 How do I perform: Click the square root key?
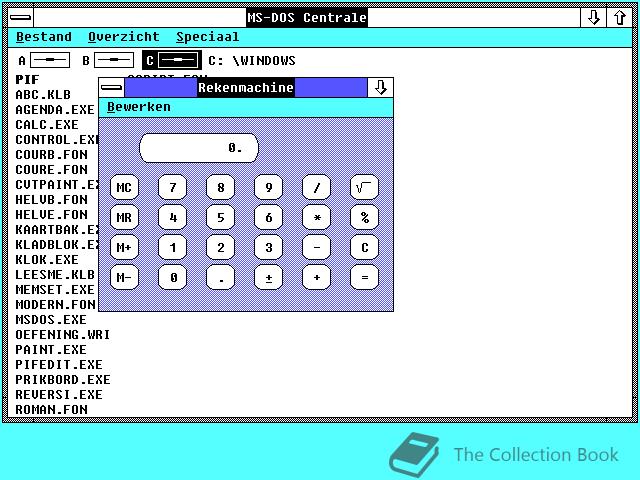(364, 187)
